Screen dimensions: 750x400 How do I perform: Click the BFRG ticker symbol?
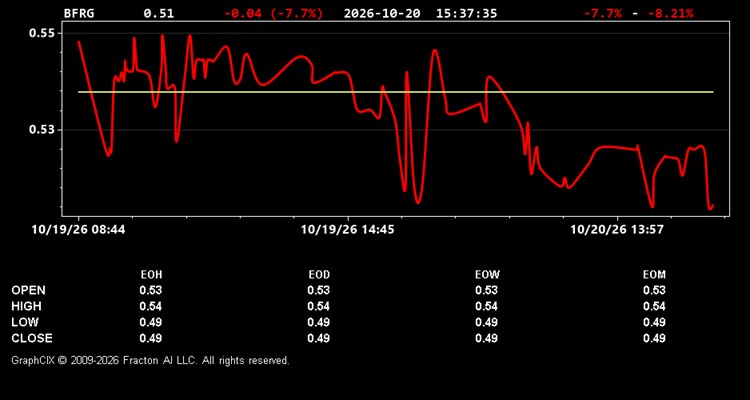click(79, 13)
